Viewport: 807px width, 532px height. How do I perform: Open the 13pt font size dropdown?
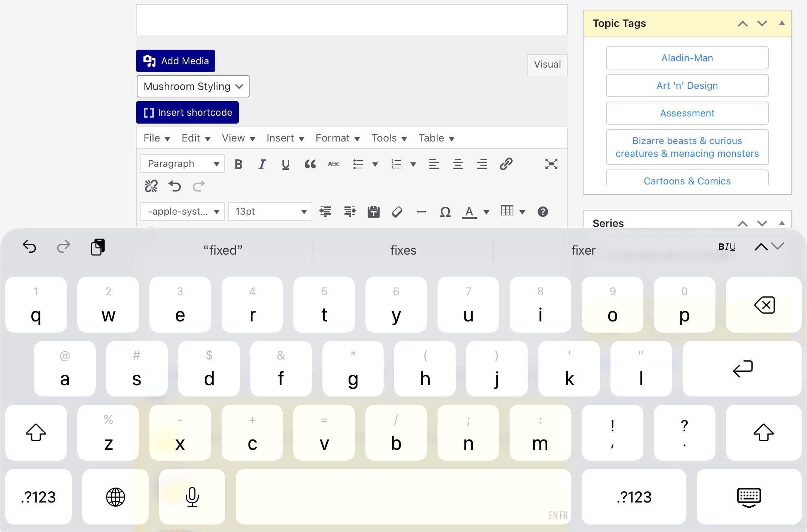point(270,212)
